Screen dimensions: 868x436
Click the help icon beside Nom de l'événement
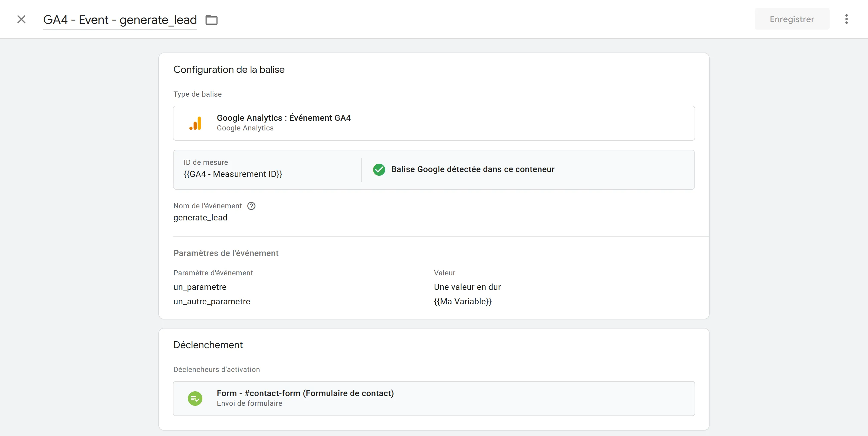point(251,206)
